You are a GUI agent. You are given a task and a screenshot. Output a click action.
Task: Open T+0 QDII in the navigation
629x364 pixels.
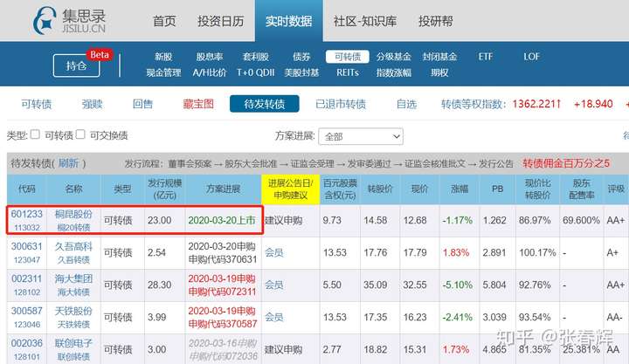pyautogui.click(x=255, y=72)
